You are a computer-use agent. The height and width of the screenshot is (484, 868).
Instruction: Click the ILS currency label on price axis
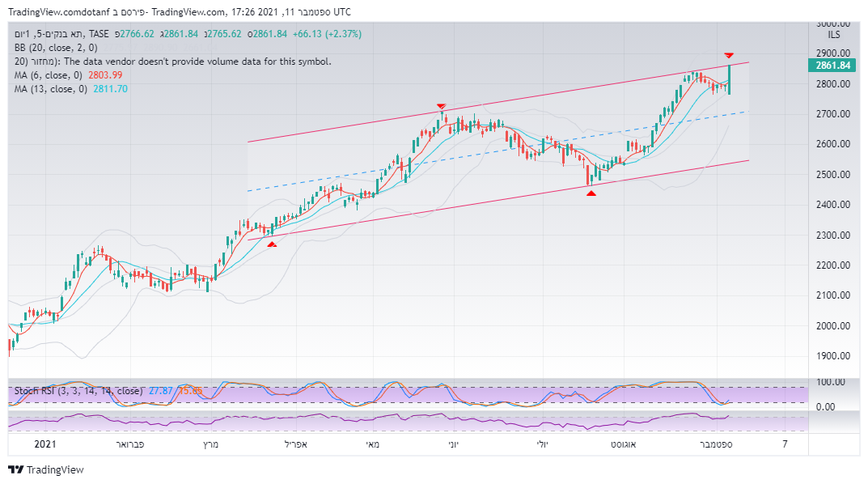click(834, 35)
